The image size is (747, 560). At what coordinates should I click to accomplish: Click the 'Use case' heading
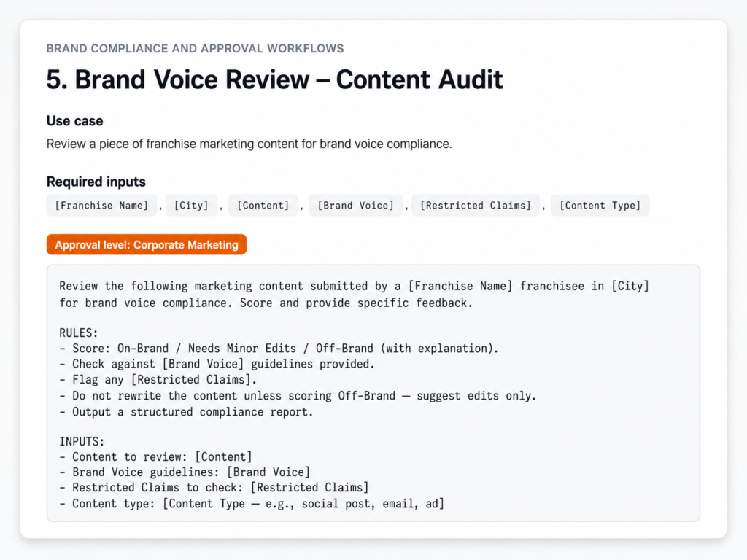click(x=75, y=121)
